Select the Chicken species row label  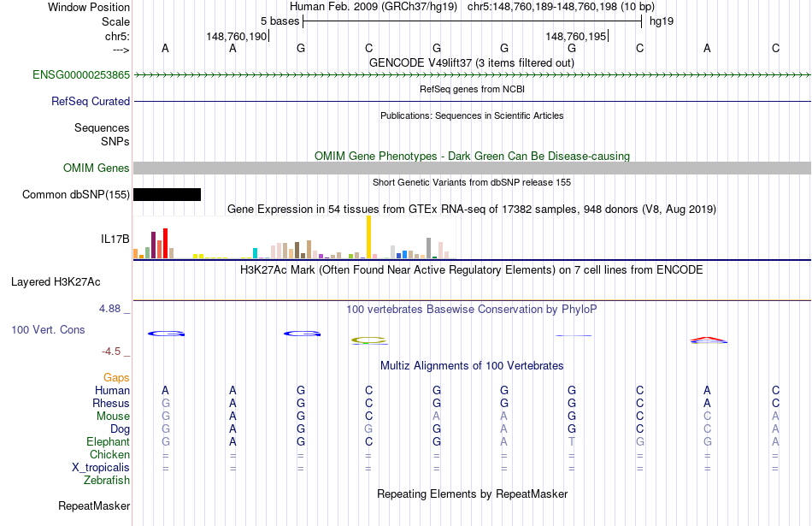(x=109, y=454)
